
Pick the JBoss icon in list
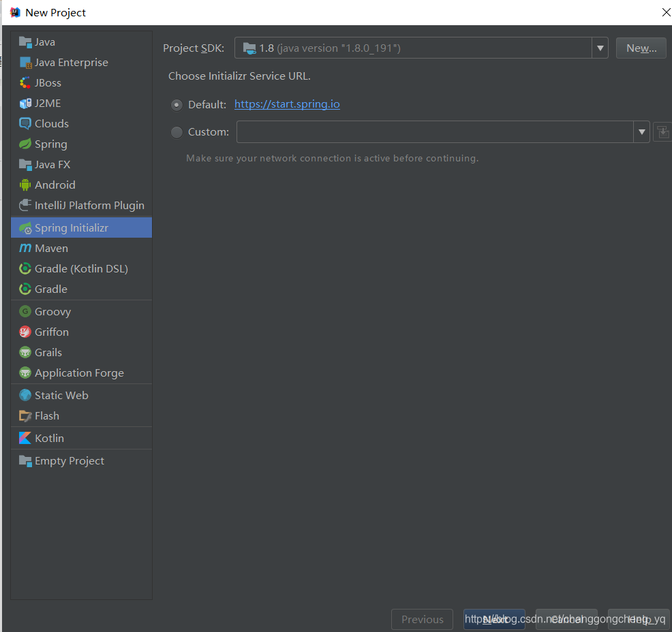pos(25,82)
